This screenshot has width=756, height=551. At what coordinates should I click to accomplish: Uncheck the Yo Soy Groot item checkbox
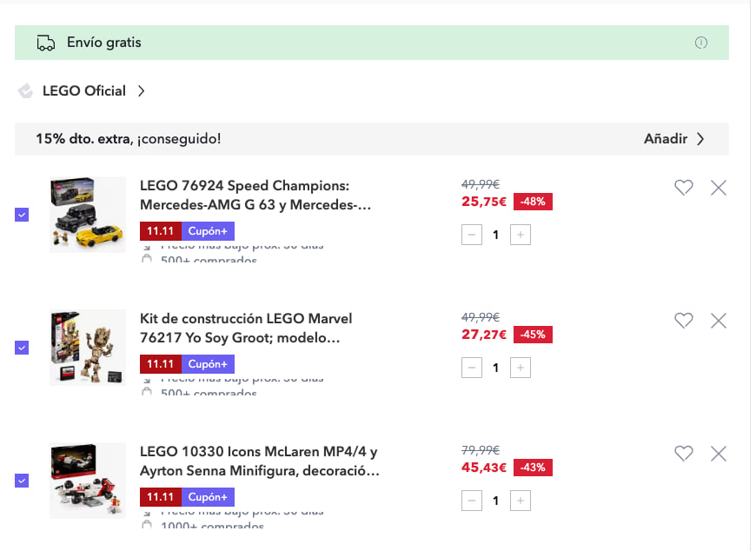(20, 348)
